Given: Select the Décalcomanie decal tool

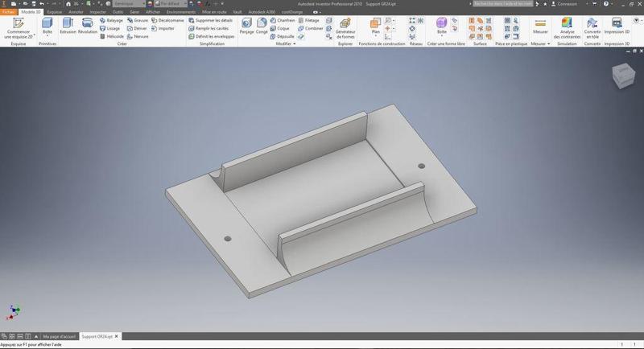Looking at the screenshot, I should tap(167, 20).
